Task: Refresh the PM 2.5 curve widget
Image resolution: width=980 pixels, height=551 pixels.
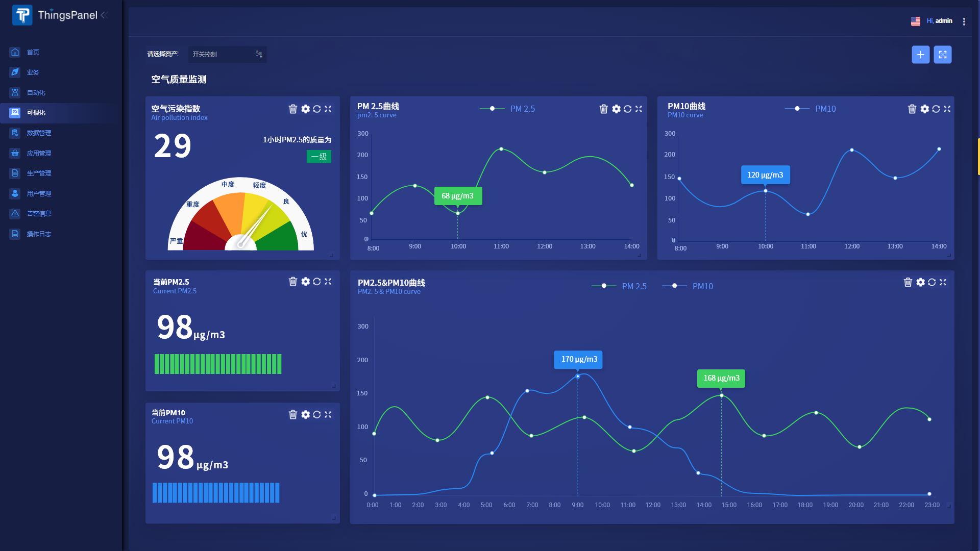Action: coord(628,109)
